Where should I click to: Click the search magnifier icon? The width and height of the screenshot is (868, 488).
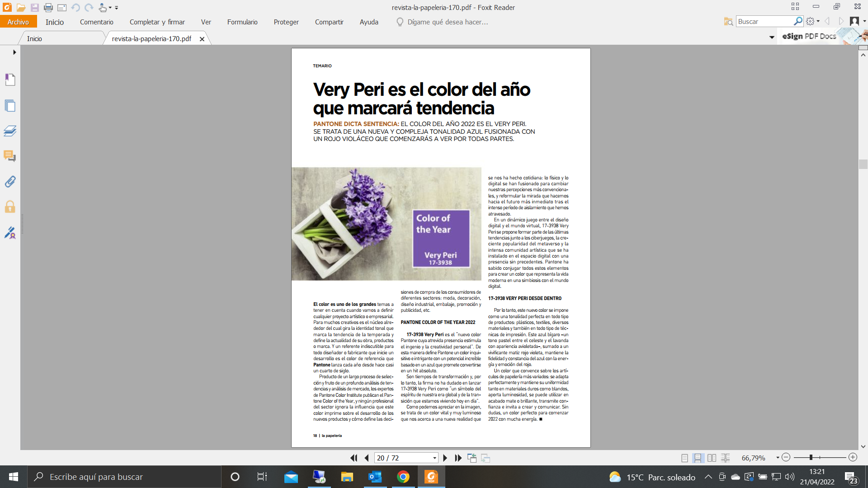tap(798, 21)
